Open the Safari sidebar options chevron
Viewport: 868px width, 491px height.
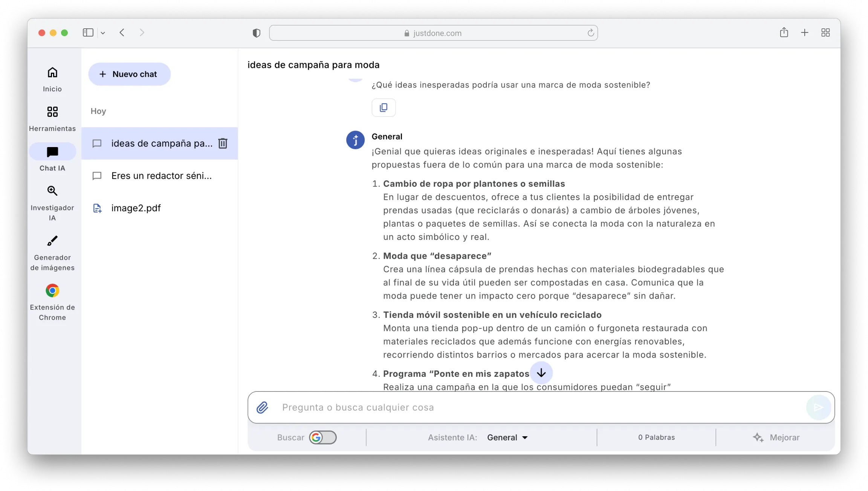pos(103,33)
